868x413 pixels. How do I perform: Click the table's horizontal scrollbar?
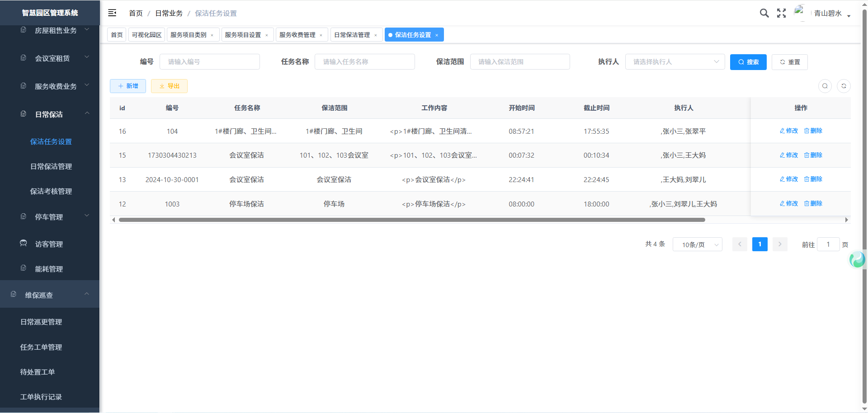[411, 220]
